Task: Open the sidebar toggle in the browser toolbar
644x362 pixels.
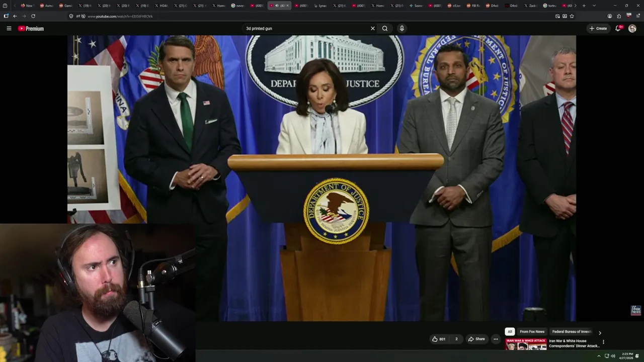Action: point(6,16)
